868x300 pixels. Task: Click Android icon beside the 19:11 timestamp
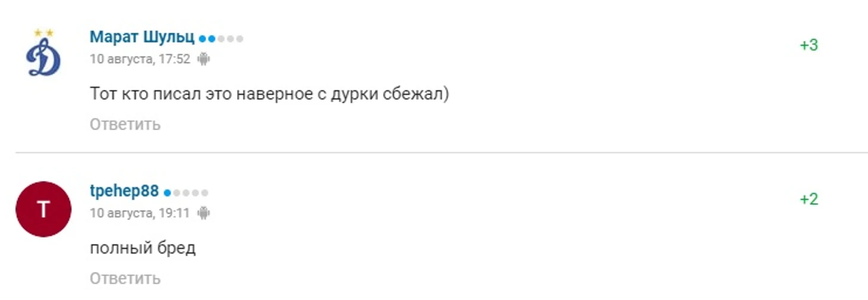point(204,213)
